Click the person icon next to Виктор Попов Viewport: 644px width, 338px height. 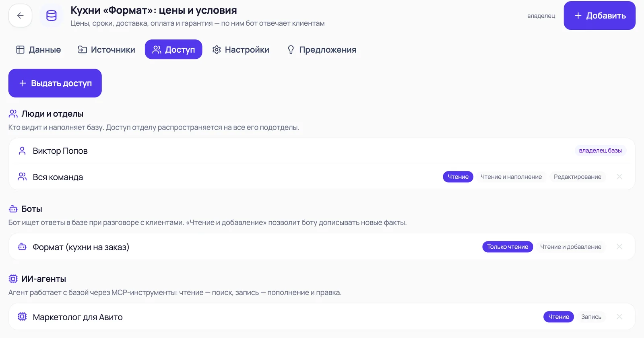[x=22, y=151]
